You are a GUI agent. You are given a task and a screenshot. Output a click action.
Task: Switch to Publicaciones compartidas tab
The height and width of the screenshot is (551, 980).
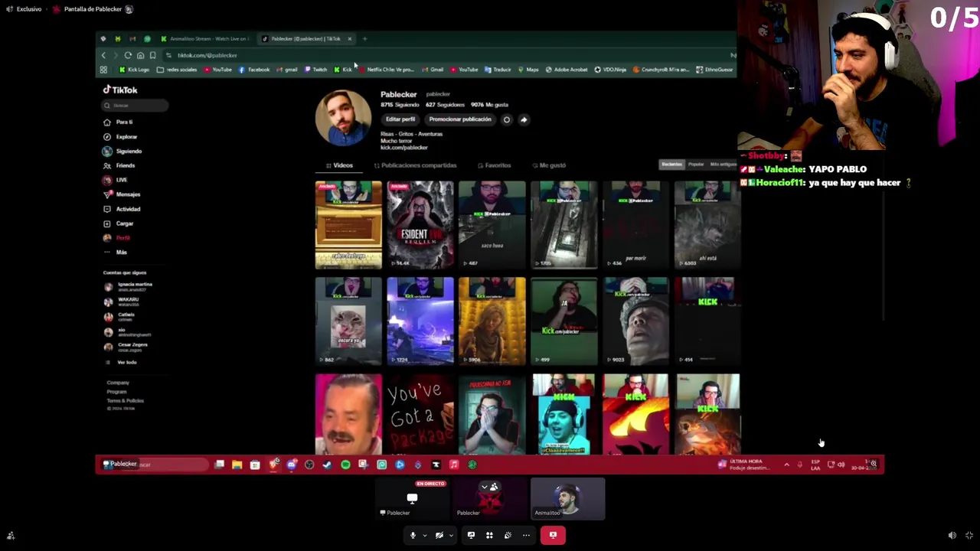(415, 165)
